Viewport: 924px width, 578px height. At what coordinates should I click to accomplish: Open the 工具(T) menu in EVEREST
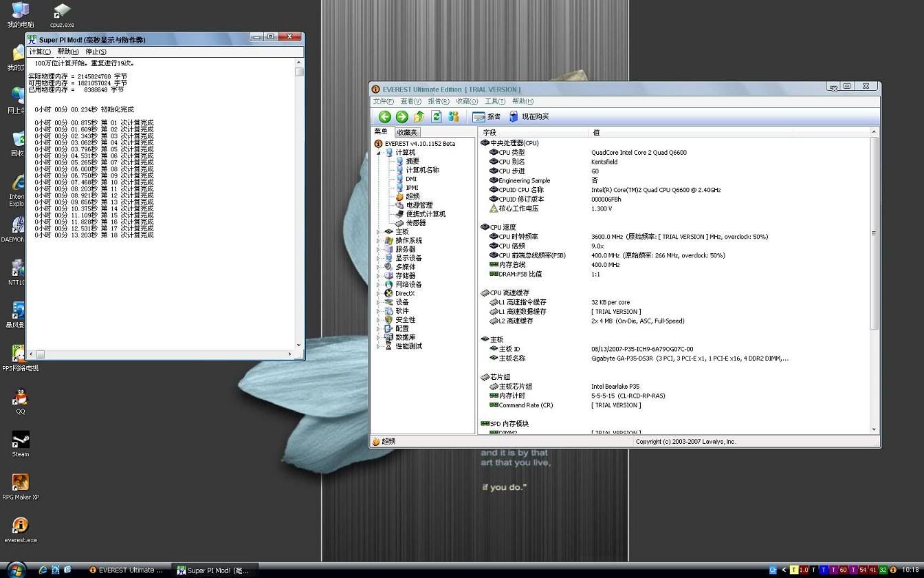[495, 101]
